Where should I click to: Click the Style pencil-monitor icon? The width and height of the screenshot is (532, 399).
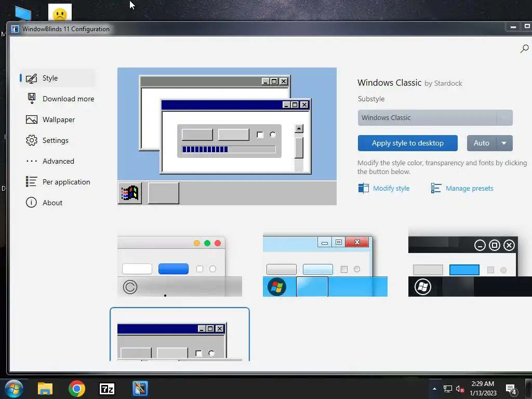(x=31, y=78)
